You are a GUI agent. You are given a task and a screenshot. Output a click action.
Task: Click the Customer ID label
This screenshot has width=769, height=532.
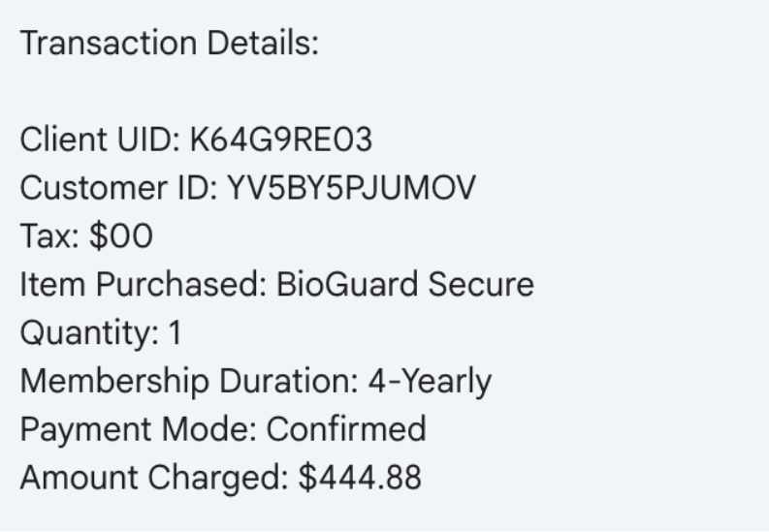point(111,189)
